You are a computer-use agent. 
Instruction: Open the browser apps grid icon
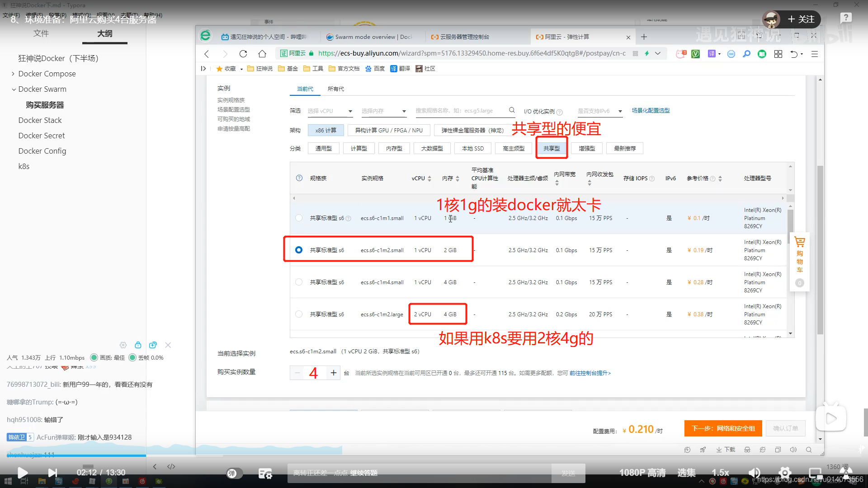tap(778, 54)
